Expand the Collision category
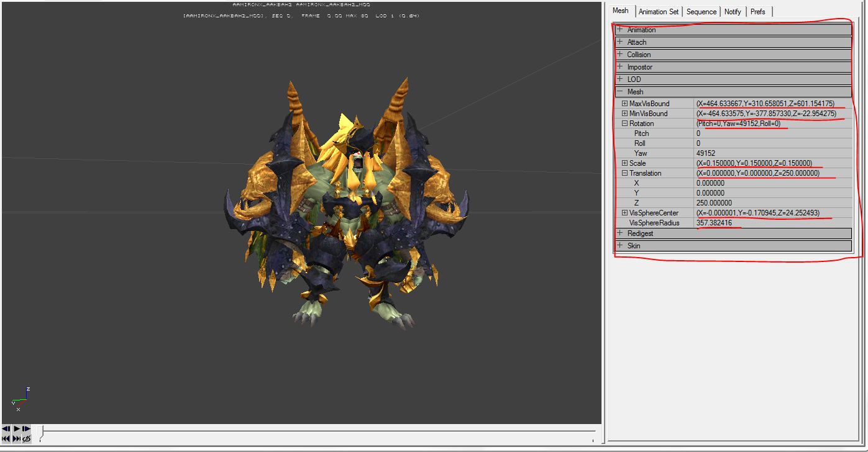Viewport: 868px width, 452px height. [x=620, y=54]
